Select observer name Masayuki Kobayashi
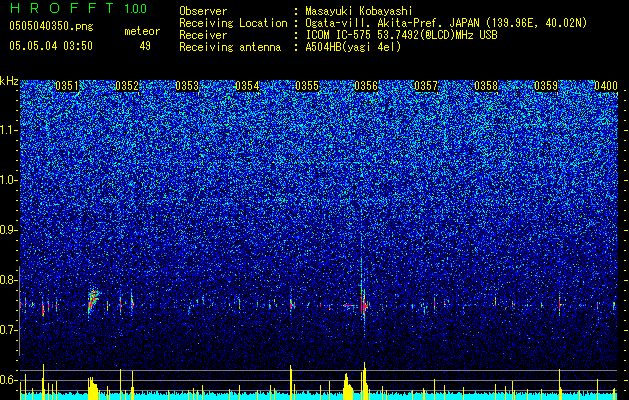 (x=359, y=11)
